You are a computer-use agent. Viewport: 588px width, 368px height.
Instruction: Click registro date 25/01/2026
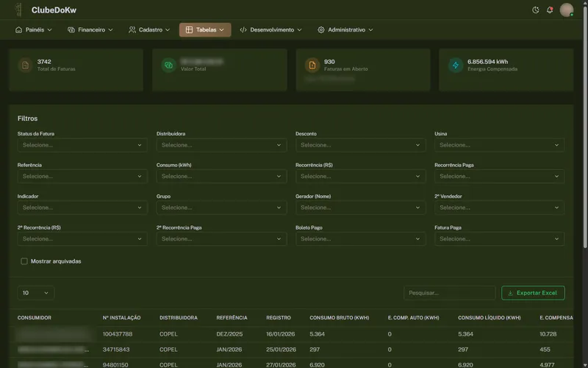point(282,350)
